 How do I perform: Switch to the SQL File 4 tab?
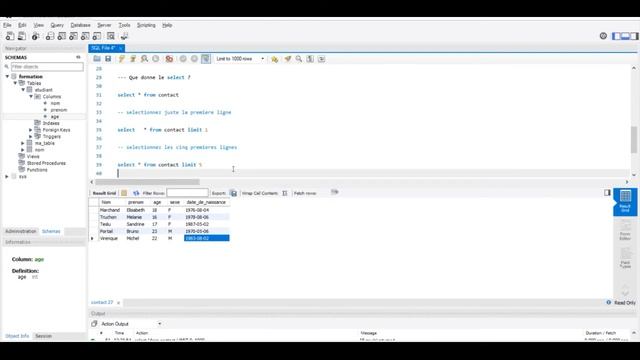pyautogui.click(x=103, y=48)
